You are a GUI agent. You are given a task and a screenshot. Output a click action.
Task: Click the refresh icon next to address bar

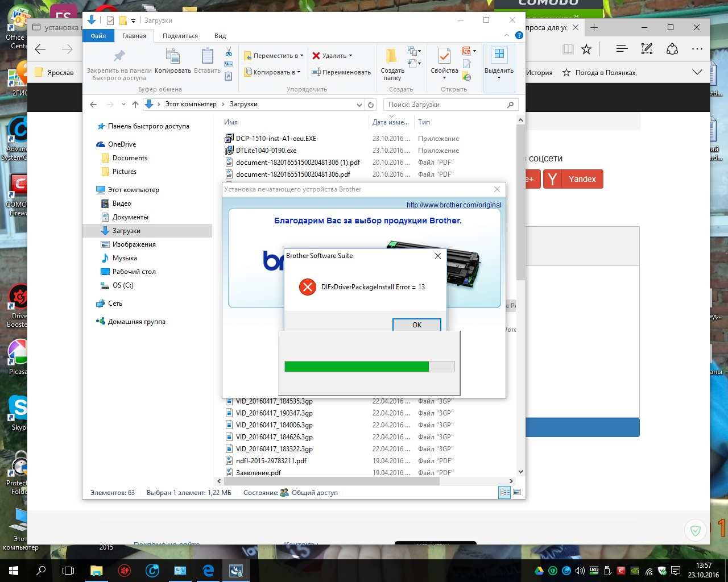click(371, 105)
